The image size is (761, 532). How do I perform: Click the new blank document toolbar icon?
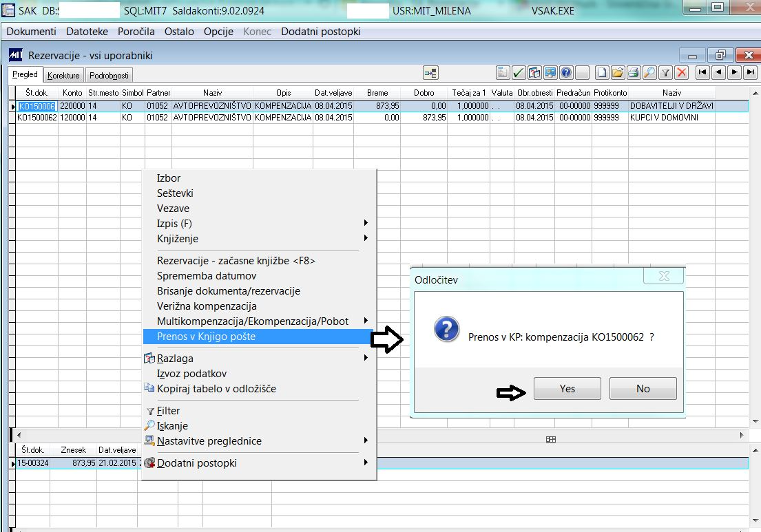point(603,72)
